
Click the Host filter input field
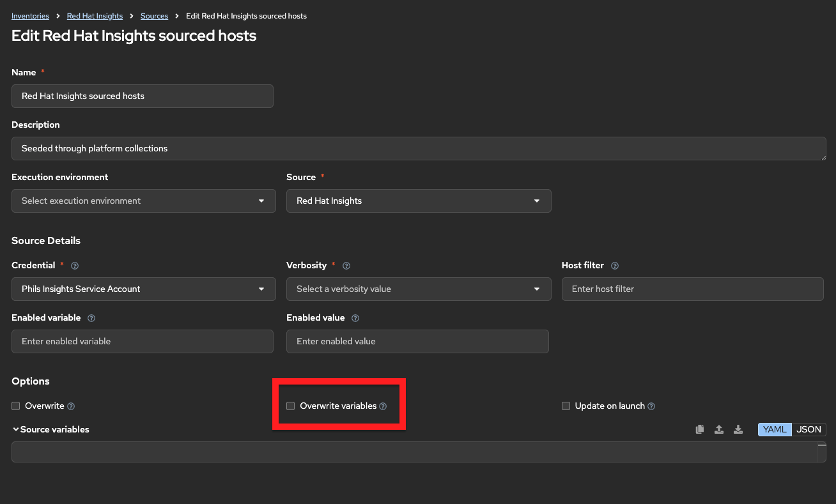[692, 289]
